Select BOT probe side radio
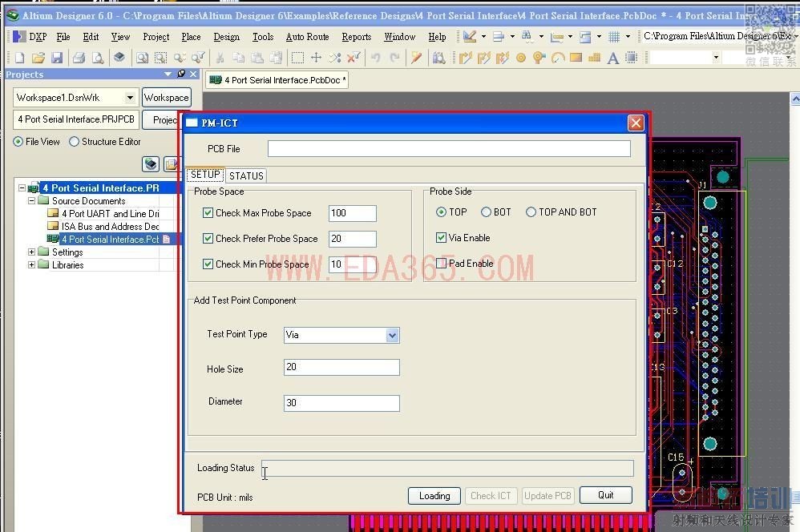Image resolution: width=800 pixels, height=532 pixels. point(486,212)
